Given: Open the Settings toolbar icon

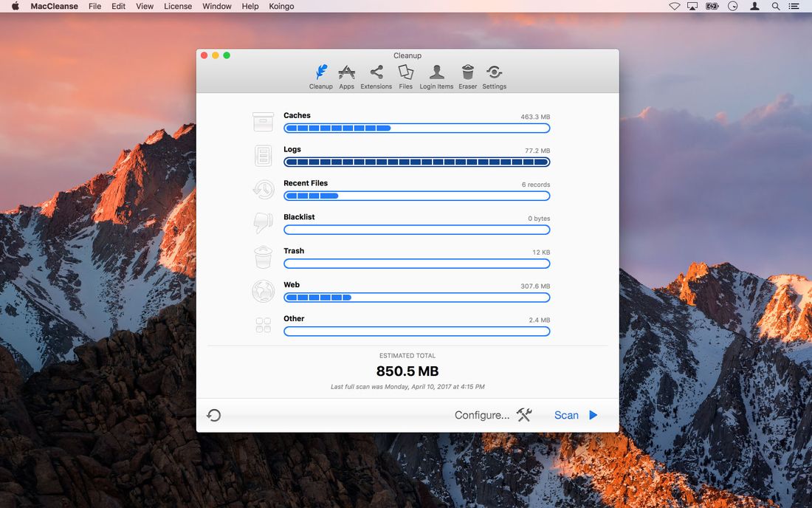Looking at the screenshot, I should tap(494, 72).
